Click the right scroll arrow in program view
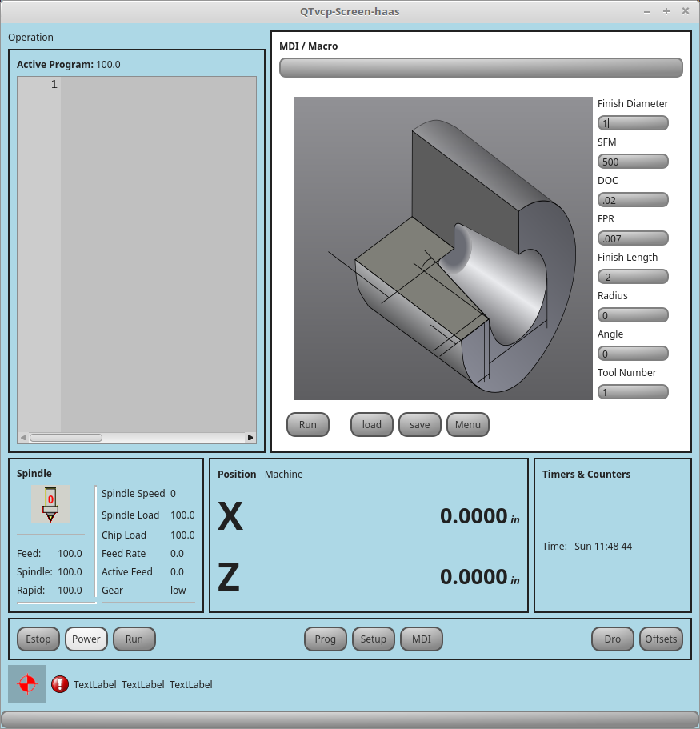This screenshot has height=729, width=700. [x=250, y=438]
